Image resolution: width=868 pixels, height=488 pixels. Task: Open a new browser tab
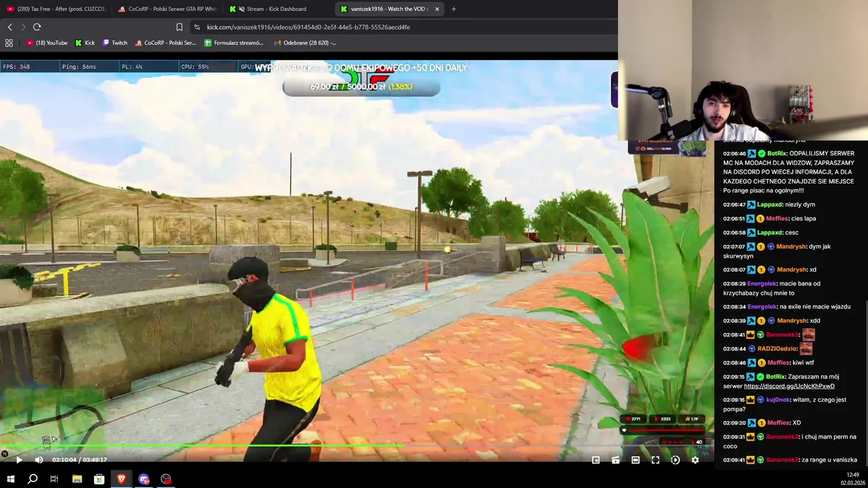(454, 9)
